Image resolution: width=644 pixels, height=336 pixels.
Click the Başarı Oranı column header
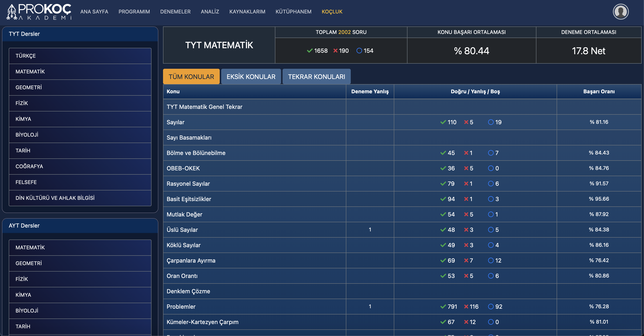tap(599, 91)
